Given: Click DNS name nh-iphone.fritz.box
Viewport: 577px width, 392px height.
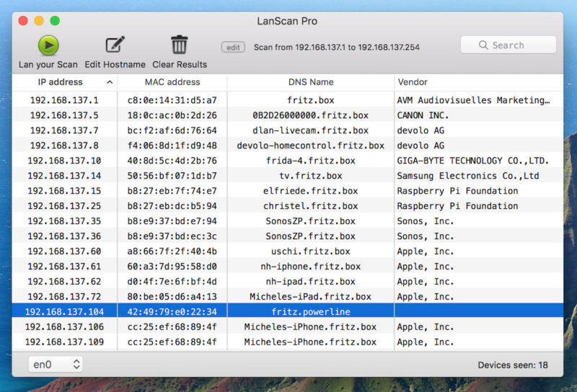Looking at the screenshot, I should (x=311, y=266).
